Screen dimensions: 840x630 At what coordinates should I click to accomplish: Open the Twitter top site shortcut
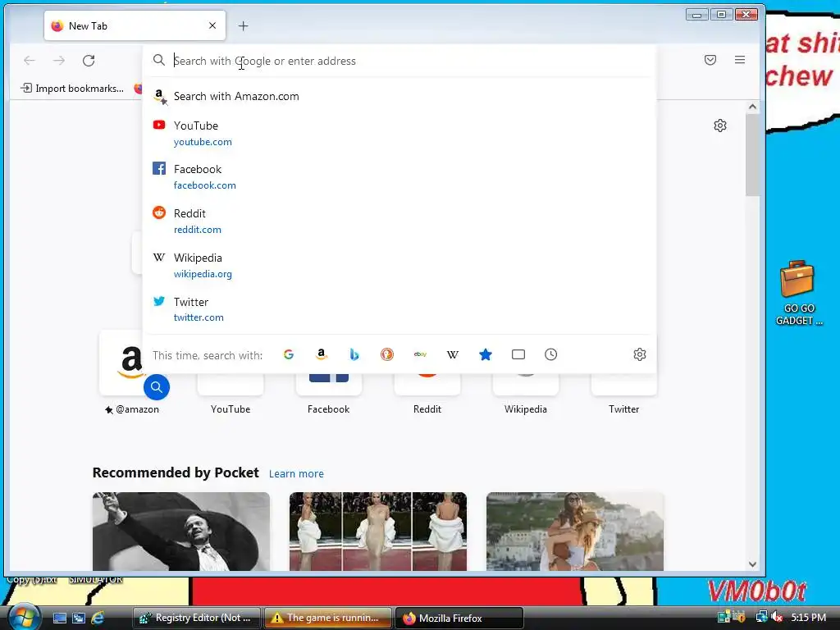click(623, 394)
